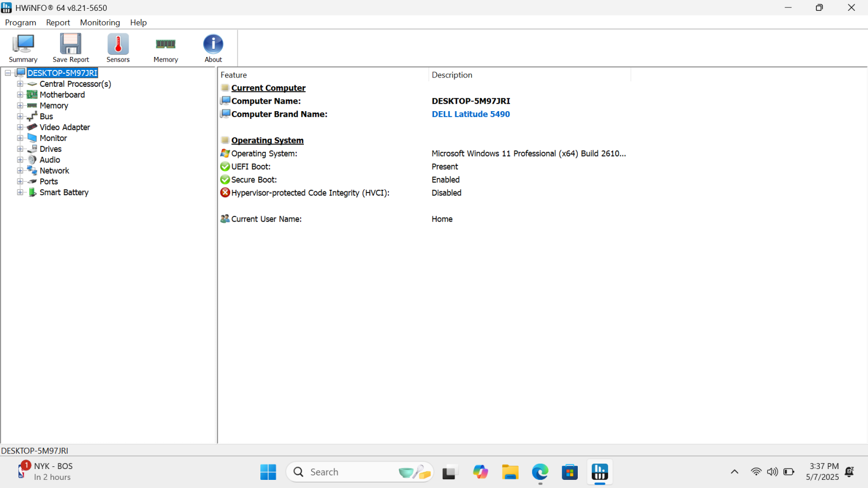The image size is (868, 488).
Task: Open Microsoft Edge from the taskbar
Action: [540, 472]
